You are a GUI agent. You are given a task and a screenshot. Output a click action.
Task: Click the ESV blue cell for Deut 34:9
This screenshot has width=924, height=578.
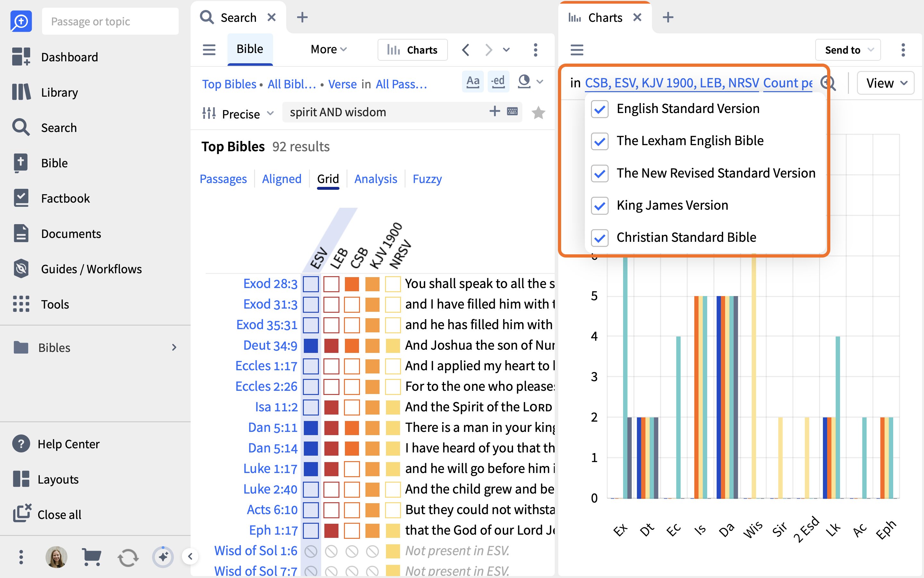coord(311,346)
